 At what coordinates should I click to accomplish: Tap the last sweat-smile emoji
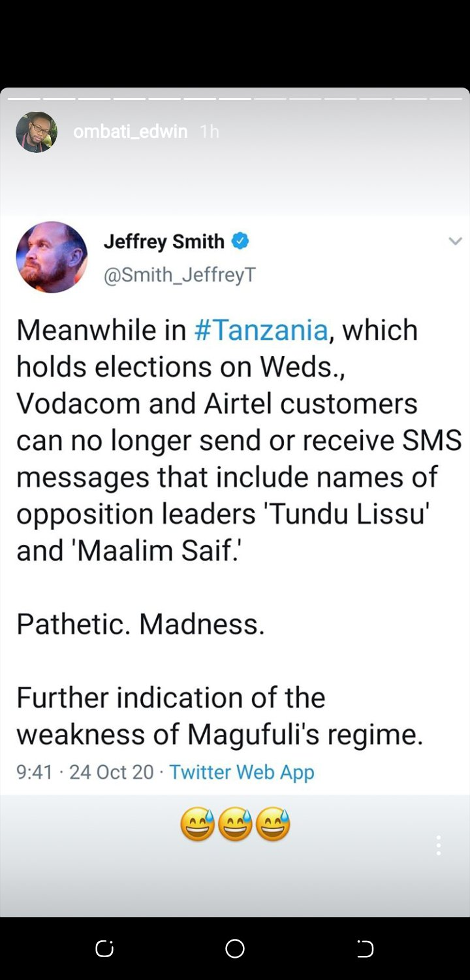tap(273, 824)
